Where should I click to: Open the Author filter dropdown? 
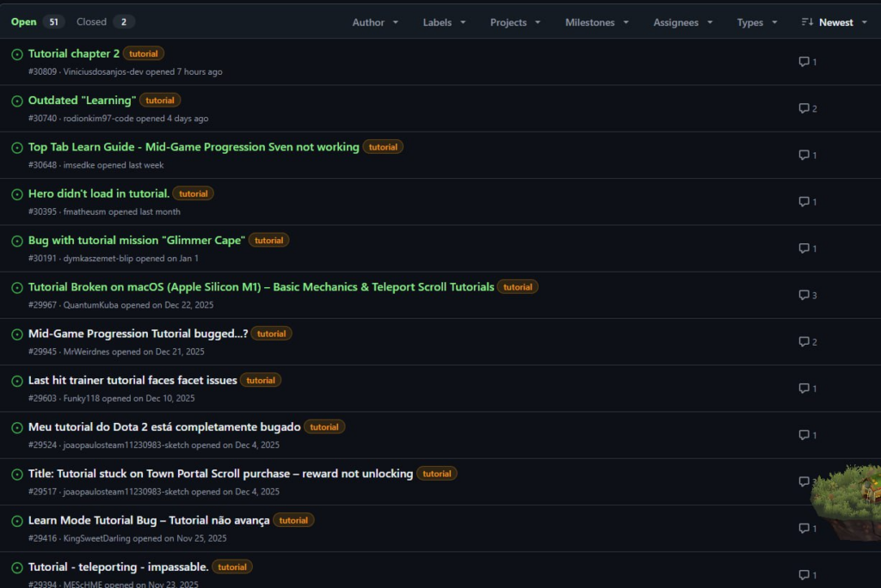375,22
